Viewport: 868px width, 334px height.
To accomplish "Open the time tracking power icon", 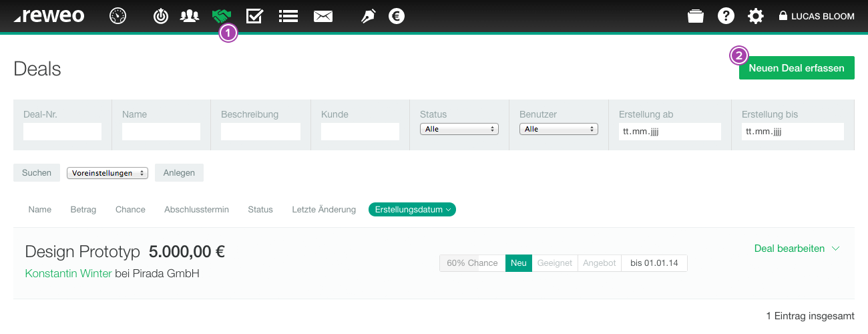I will [x=161, y=16].
